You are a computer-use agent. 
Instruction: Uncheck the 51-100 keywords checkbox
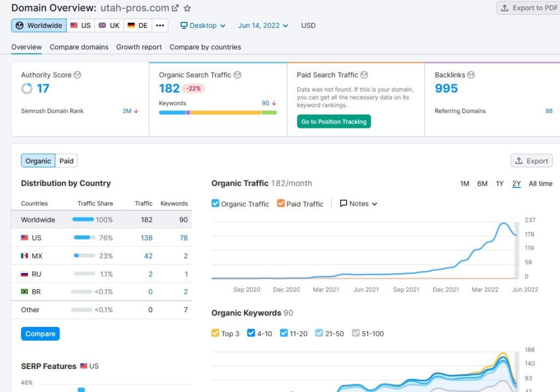pyautogui.click(x=355, y=333)
